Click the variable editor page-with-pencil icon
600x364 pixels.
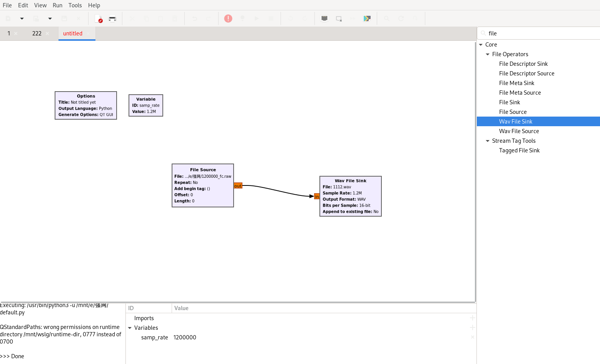[98, 18]
